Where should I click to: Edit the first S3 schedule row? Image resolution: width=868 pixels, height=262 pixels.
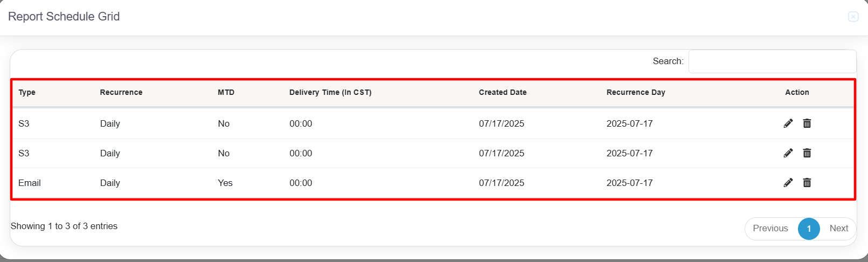coord(788,123)
